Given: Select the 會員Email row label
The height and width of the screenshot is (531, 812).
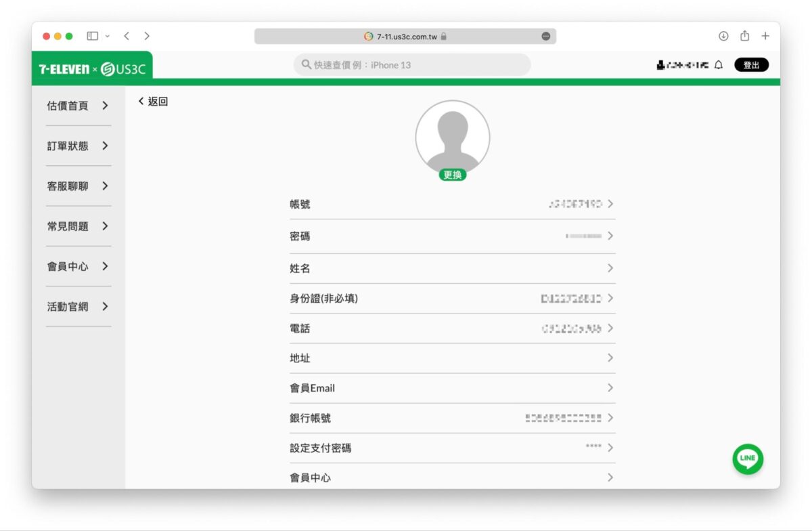Looking at the screenshot, I should [x=313, y=388].
